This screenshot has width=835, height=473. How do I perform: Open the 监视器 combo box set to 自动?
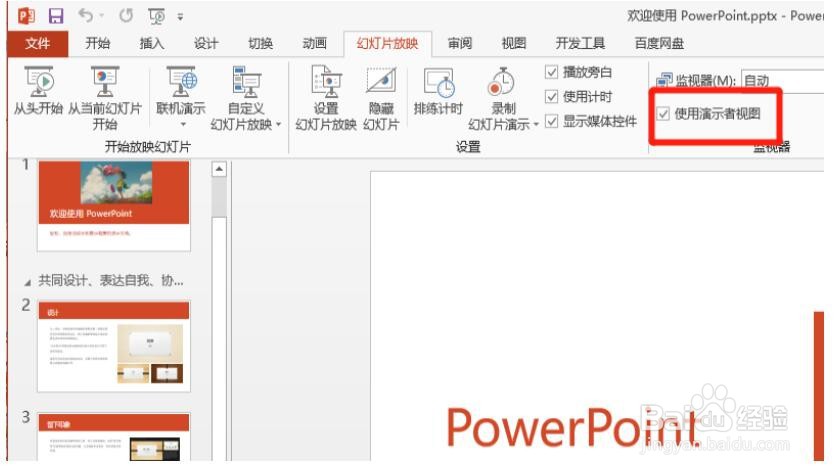783,80
